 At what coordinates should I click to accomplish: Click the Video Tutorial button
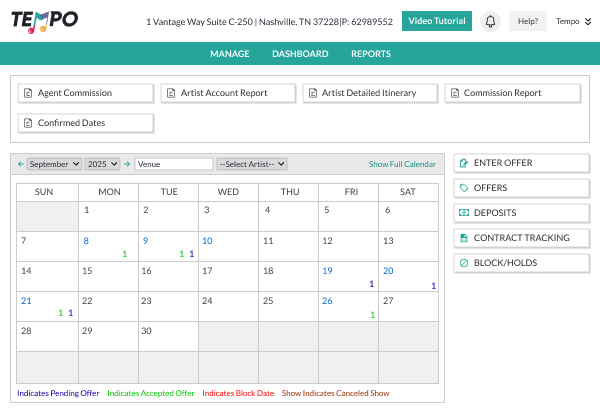point(437,21)
